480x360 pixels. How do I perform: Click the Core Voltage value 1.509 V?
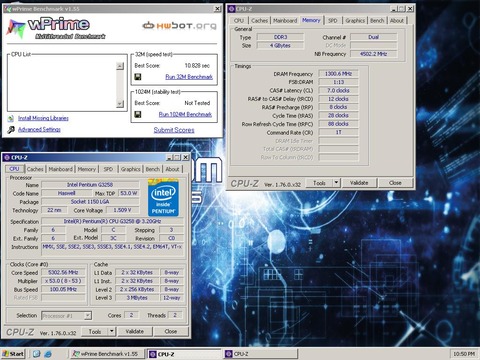(122, 210)
